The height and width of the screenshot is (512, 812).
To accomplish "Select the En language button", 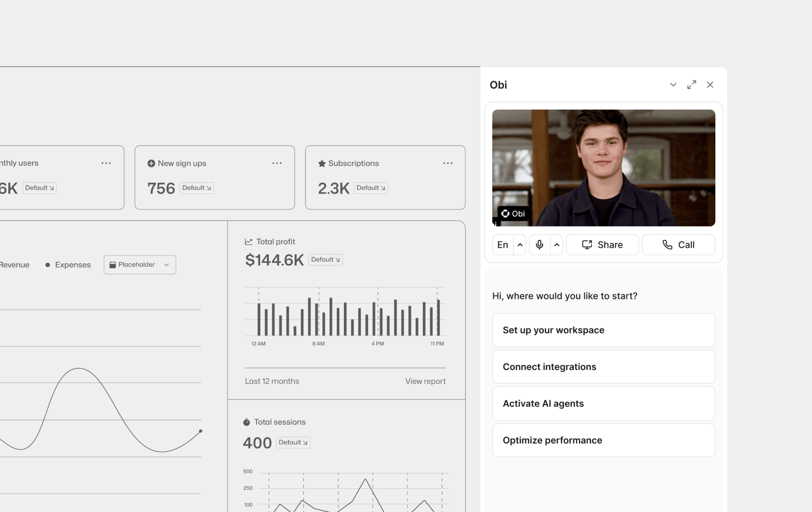I will [503, 245].
